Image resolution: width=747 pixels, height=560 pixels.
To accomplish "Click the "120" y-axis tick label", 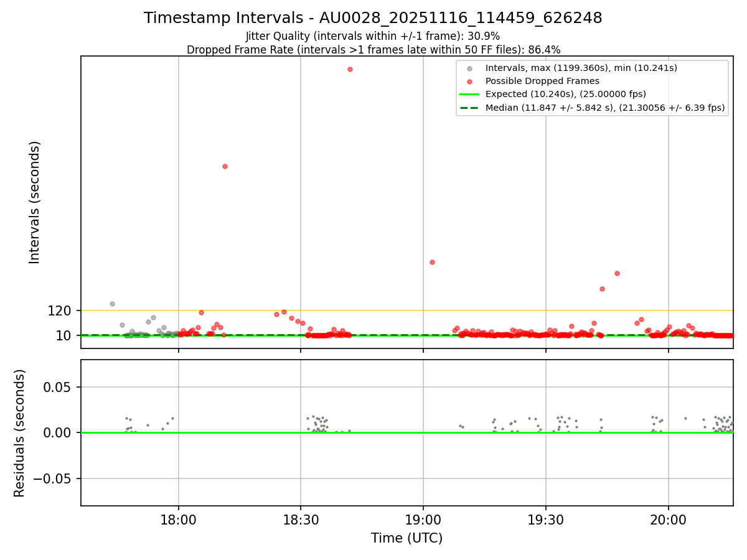I will [60, 310].
